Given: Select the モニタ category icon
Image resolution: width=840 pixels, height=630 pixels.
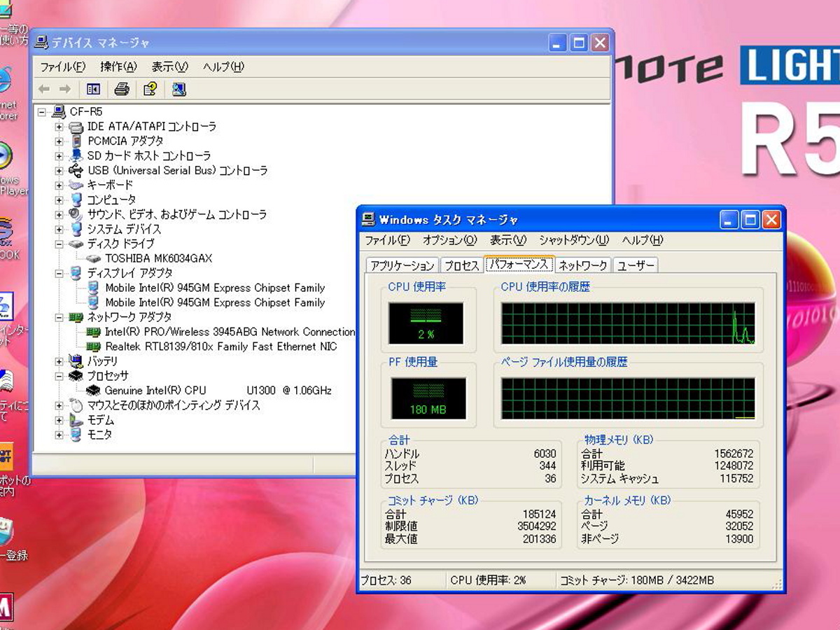Looking at the screenshot, I should (x=76, y=435).
